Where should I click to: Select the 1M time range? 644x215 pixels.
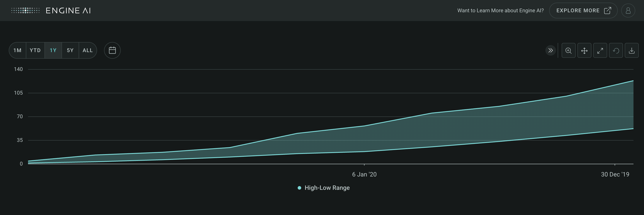[x=18, y=50]
